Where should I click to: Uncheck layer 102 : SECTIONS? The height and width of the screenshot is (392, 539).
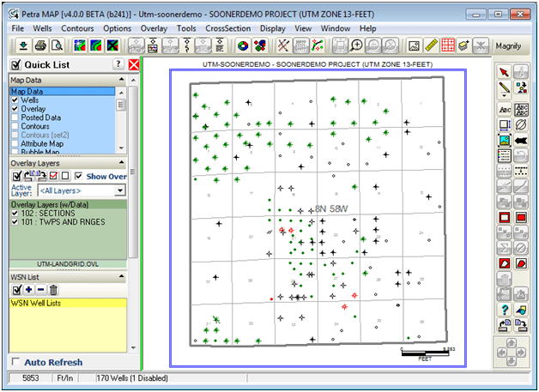point(15,213)
